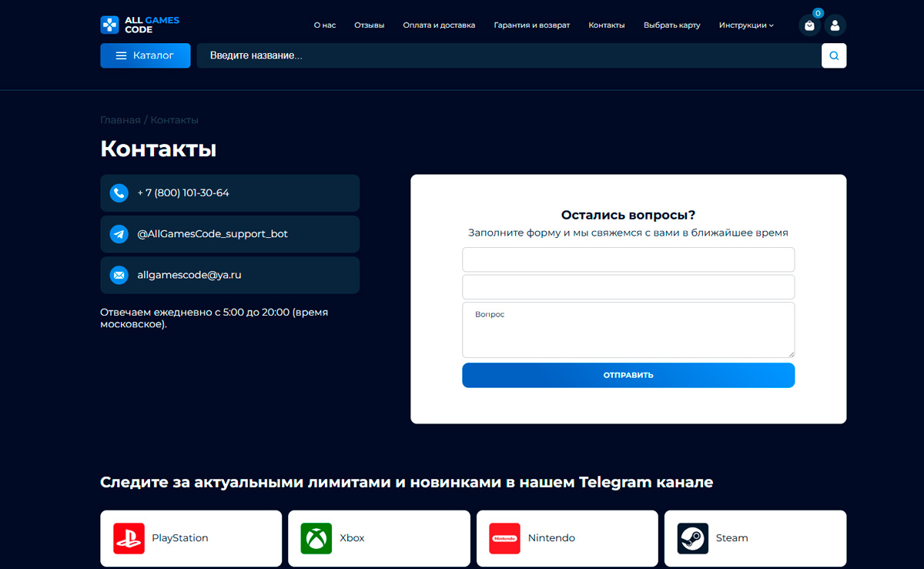Click the phone icon beside the number
Viewport: 924px width, 569px height.
click(x=119, y=193)
